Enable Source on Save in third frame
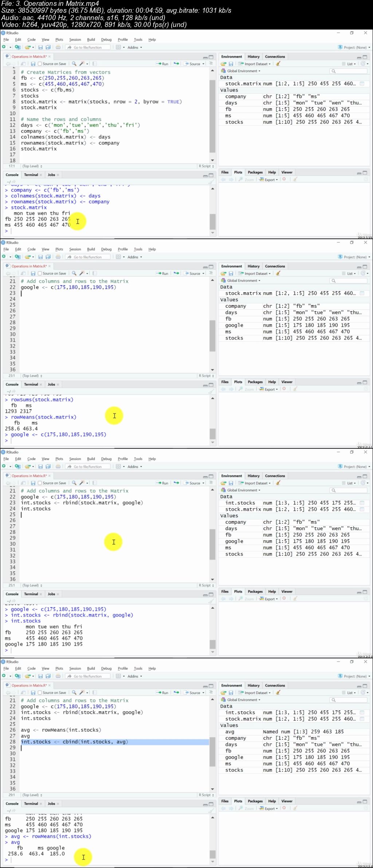Viewport: 373px width, 868px height. pos(40,483)
